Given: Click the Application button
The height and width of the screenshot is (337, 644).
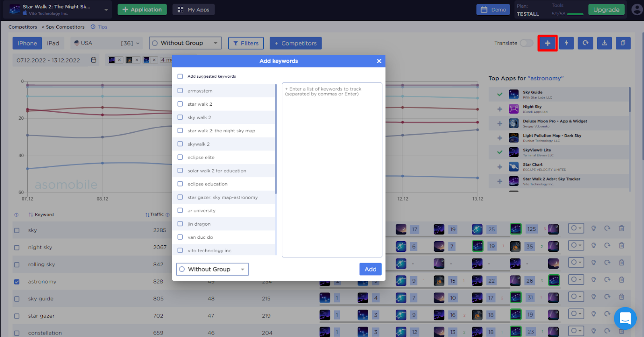Looking at the screenshot, I should click(x=142, y=10).
